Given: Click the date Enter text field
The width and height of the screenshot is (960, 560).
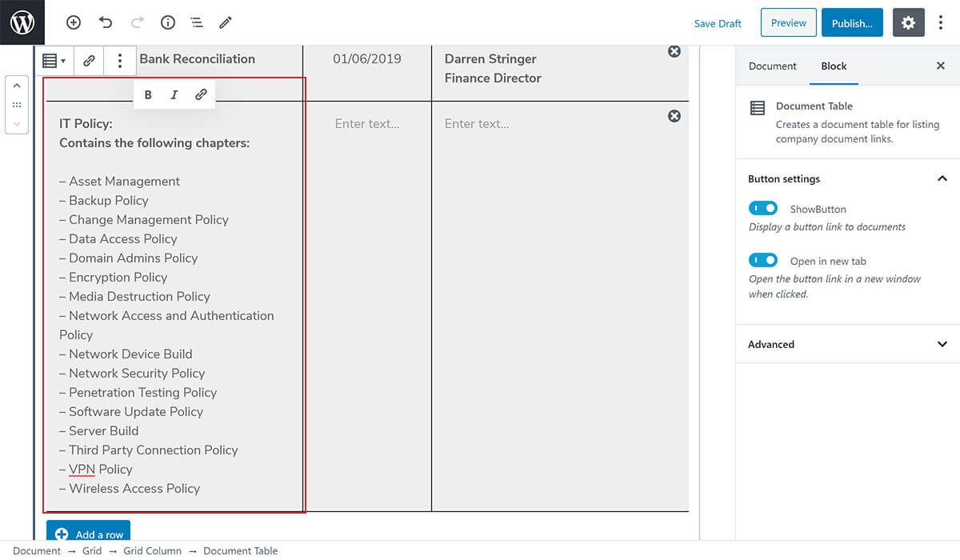Looking at the screenshot, I should [366, 123].
